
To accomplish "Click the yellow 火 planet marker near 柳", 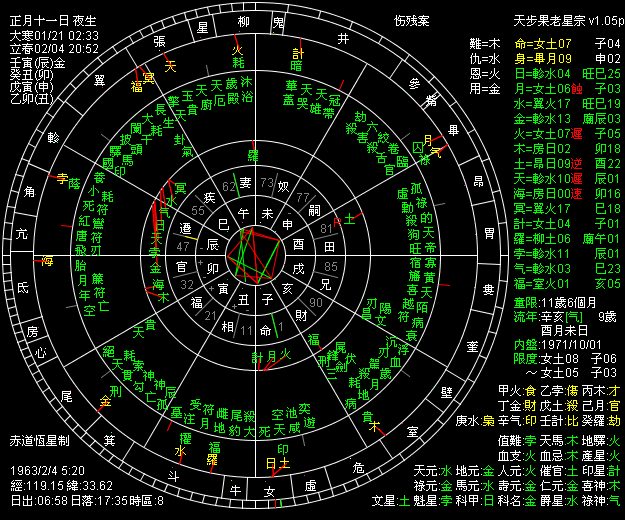I will pos(237,50).
